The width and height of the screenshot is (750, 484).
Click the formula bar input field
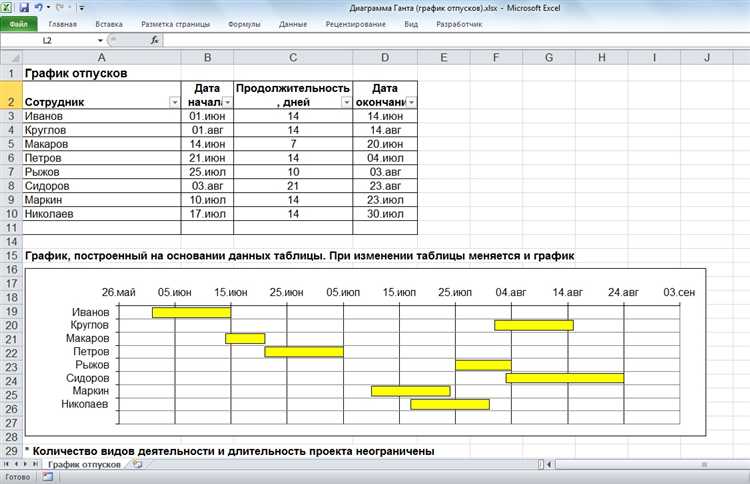pos(450,41)
